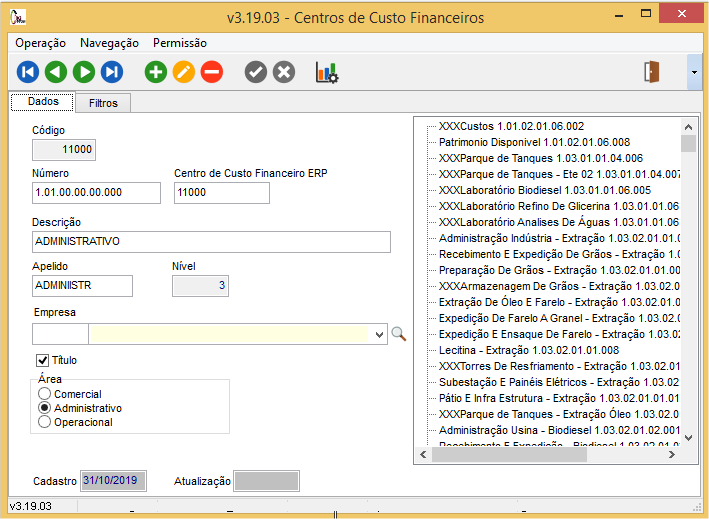Select XXXLaboratório Refino De Glicerina item
This screenshot has width=709, height=519.
pos(559,206)
